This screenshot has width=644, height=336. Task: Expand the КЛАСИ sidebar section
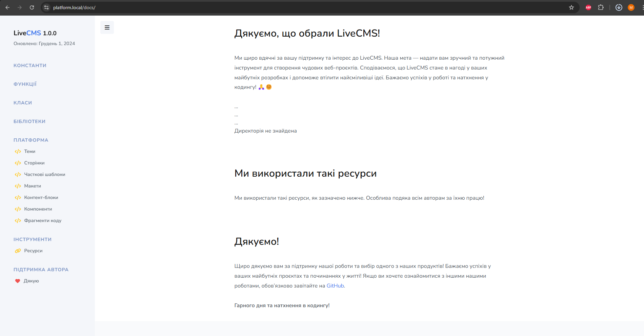[x=23, y=103]
